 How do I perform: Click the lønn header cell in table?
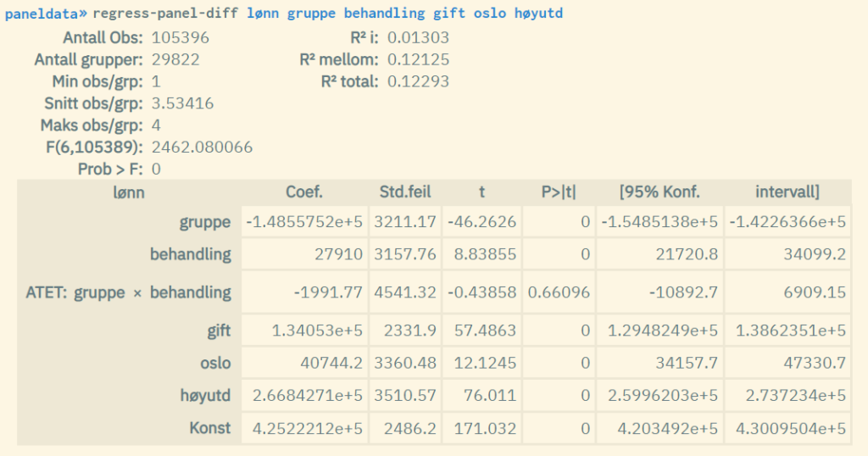click(x=129, y=192)
